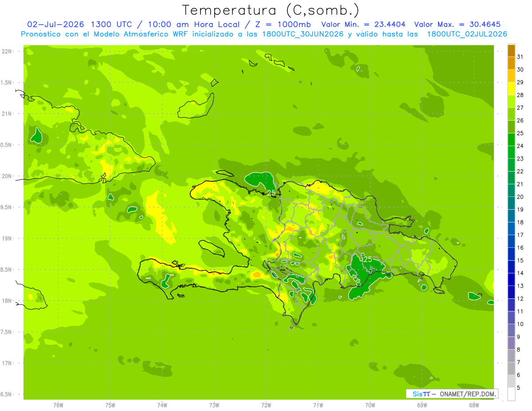
Task: Click the "21N" latitude axis label
Action: pos(7,114)
